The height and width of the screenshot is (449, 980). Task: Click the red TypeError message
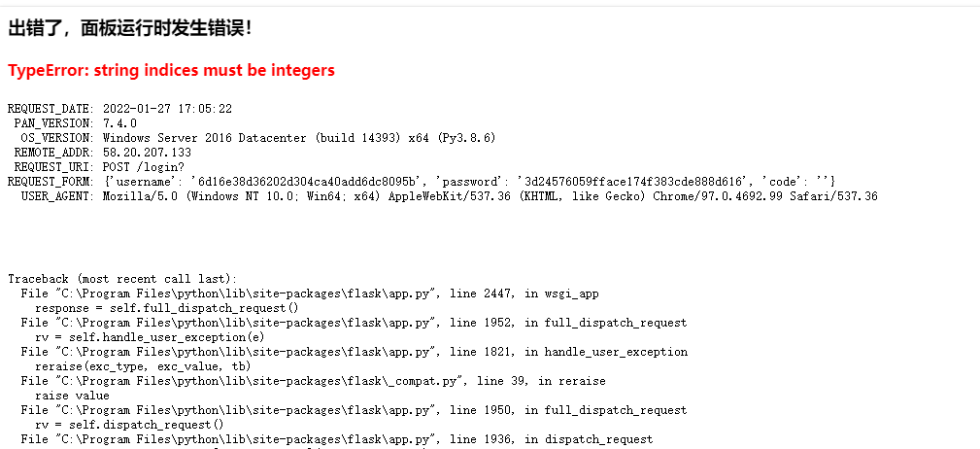point(171,71)
